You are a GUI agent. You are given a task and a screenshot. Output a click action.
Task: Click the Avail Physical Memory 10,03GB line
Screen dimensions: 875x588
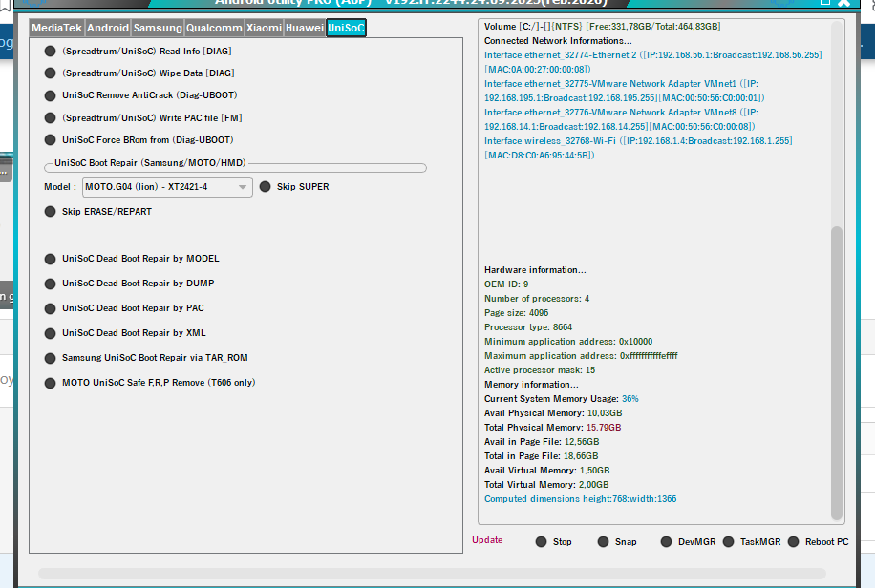pos(553,413)
